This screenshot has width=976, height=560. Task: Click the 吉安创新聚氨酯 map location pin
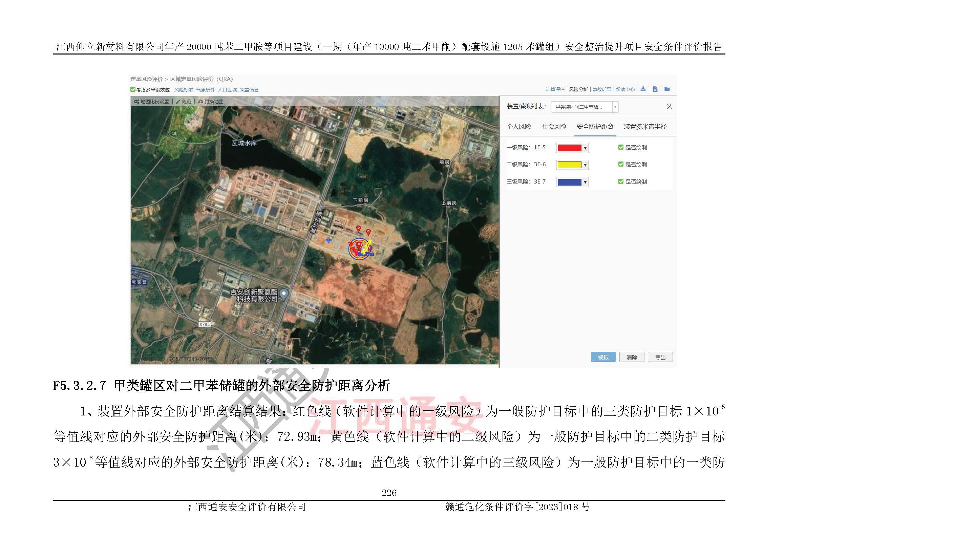284,294
